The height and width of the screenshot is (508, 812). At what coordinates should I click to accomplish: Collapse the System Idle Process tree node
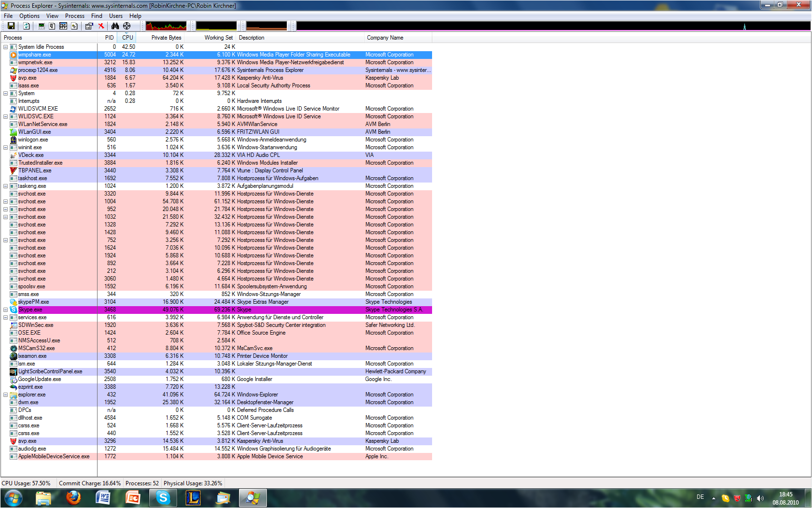(6, 47)
